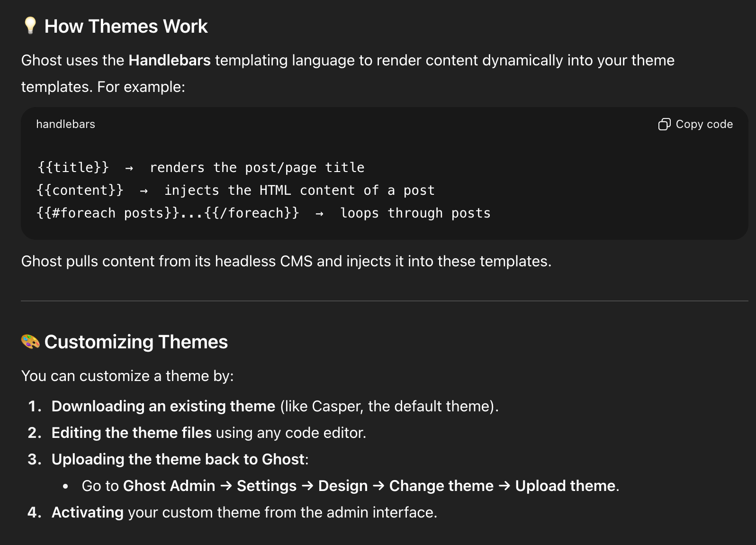The image size is (756, 545).
Task: Click the arrow before Upload theme
Action: point(504,486)
